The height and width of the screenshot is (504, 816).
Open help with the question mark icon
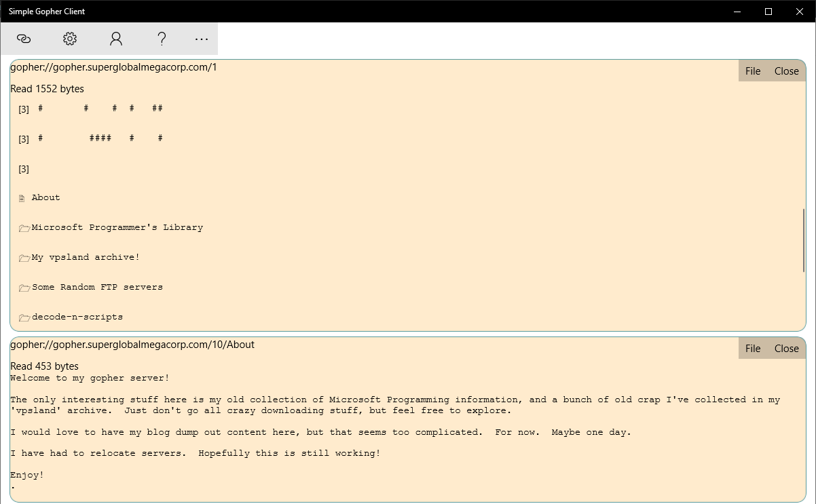(x=162, y=39)
